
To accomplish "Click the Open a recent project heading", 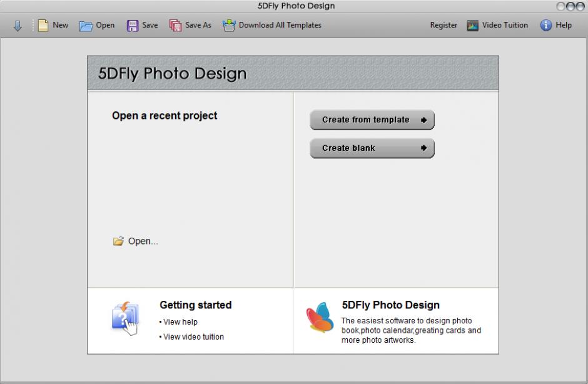I will (x=165, y=116).
